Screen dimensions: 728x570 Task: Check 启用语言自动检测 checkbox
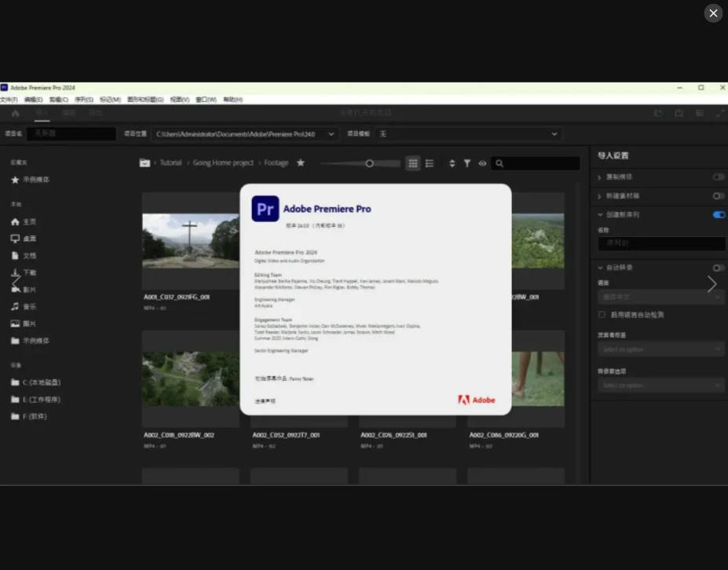pos(602,314)
